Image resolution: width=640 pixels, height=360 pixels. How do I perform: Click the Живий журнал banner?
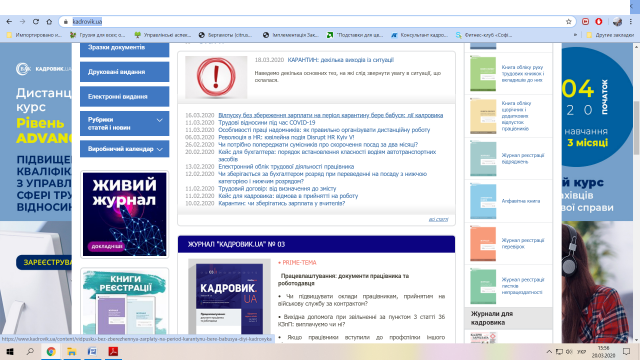124,214
